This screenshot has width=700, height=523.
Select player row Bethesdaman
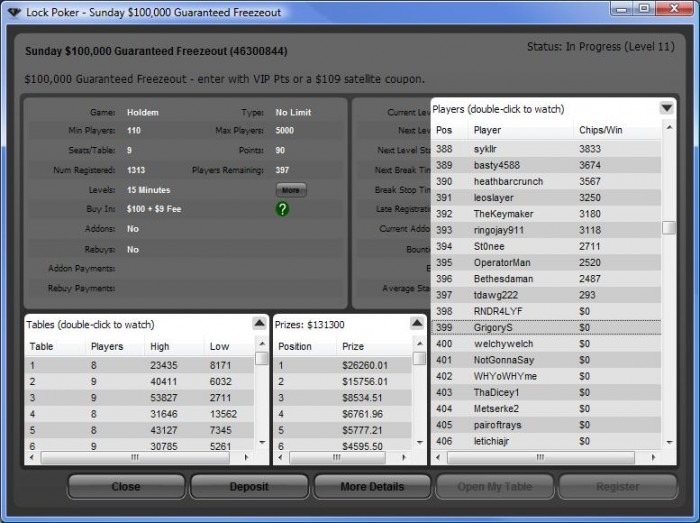546,278
